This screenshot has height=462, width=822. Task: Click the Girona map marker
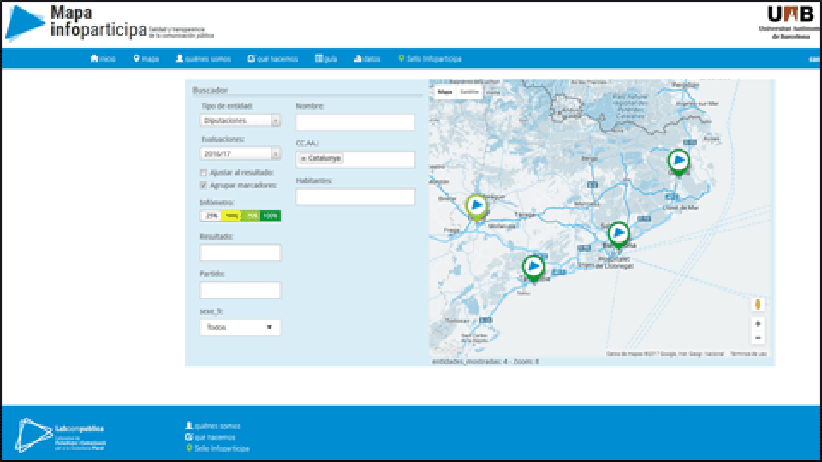click(679, 160)
